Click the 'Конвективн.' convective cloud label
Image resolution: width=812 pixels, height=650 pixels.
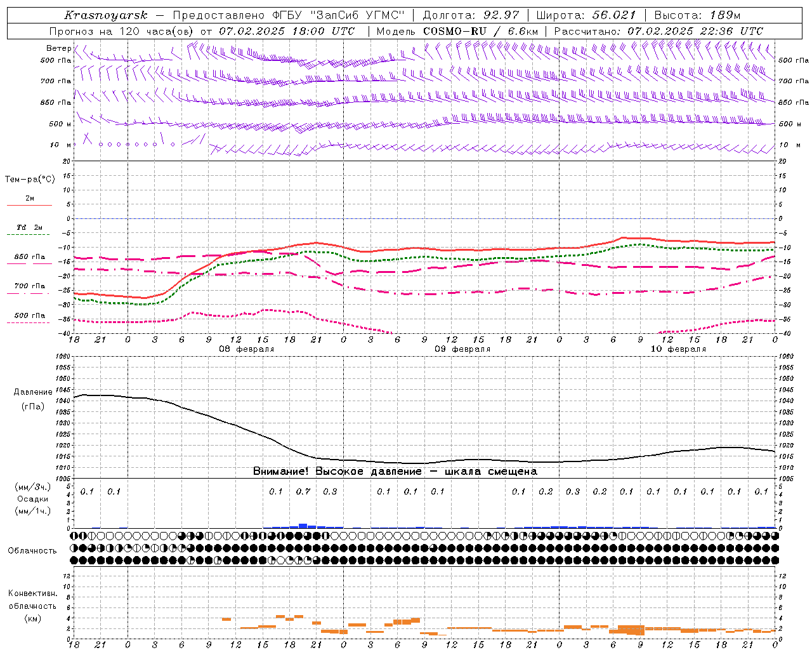tap(33, 594)
